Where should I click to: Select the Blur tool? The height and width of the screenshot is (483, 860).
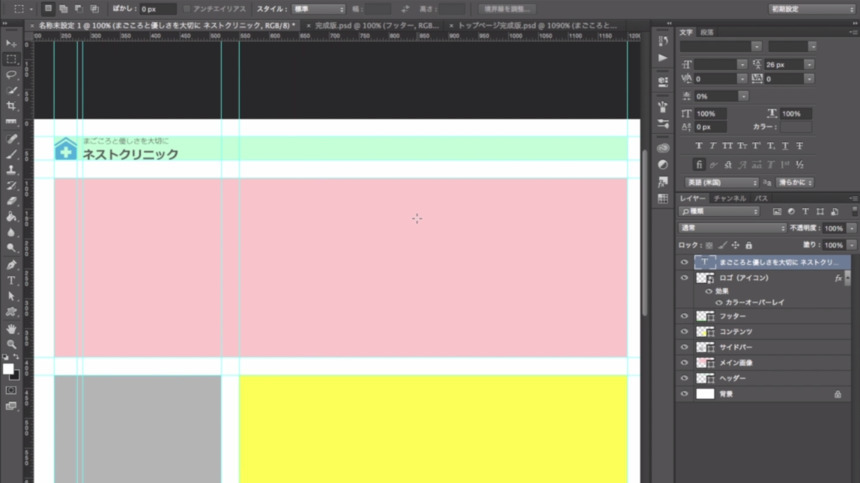pos(11,232)
